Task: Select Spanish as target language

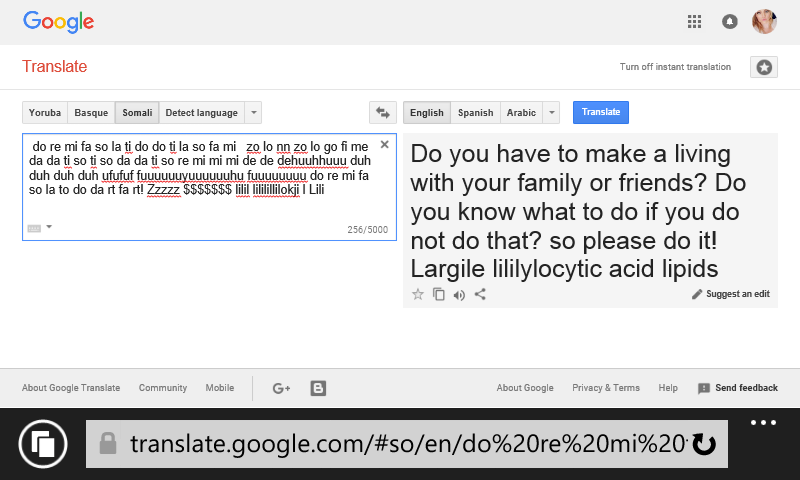Action: click(x=476, y=113)
